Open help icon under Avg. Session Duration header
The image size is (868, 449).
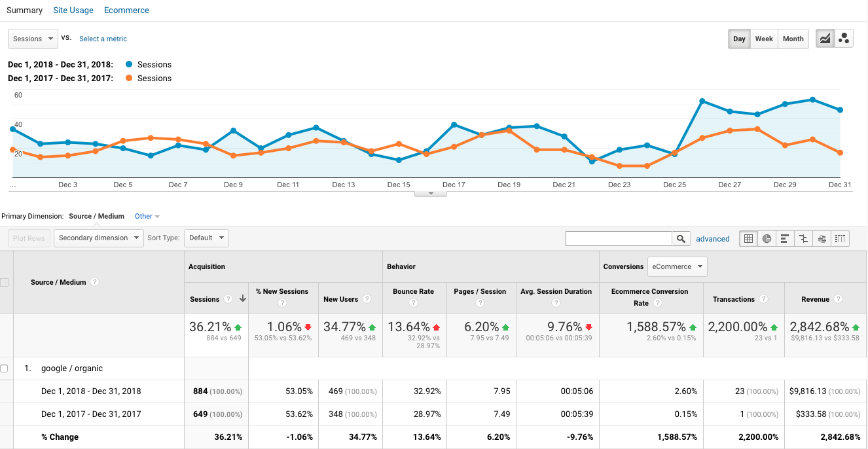(556, 303)
